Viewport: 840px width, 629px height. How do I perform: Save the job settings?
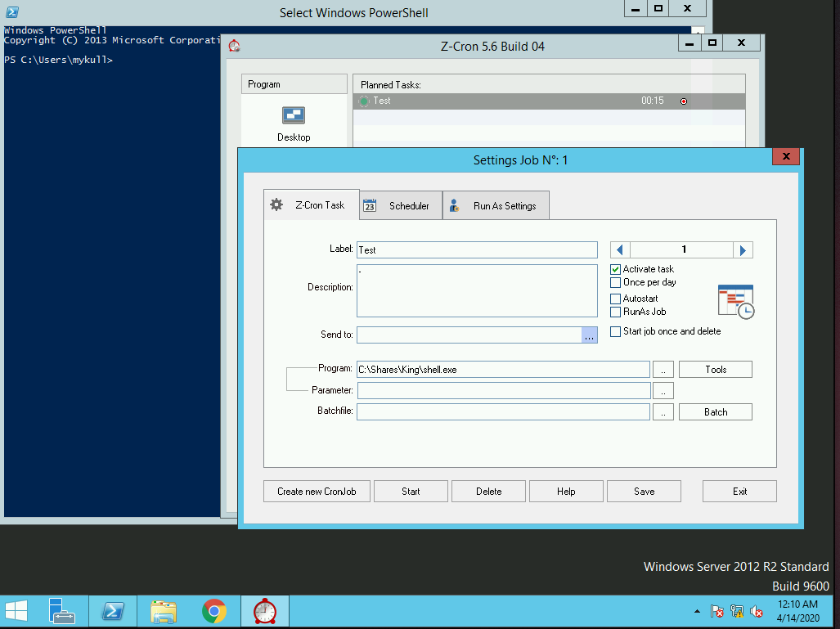point(644,492)
